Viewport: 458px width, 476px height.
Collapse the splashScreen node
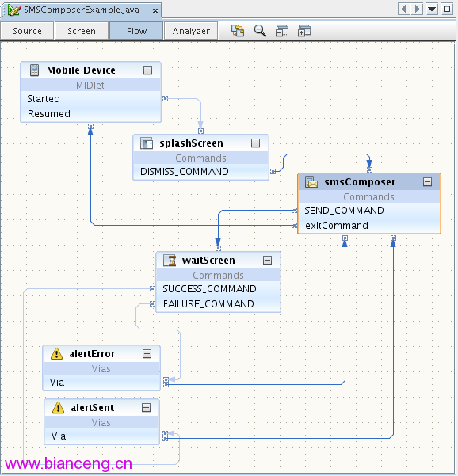click(x=256, y=143)
